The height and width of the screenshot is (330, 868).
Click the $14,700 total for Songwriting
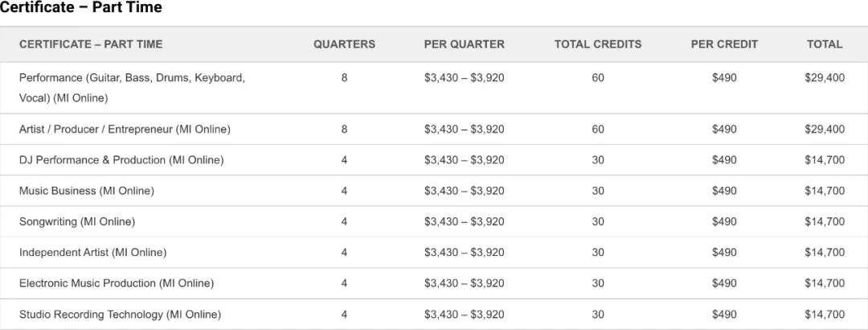tap(825, 221)
